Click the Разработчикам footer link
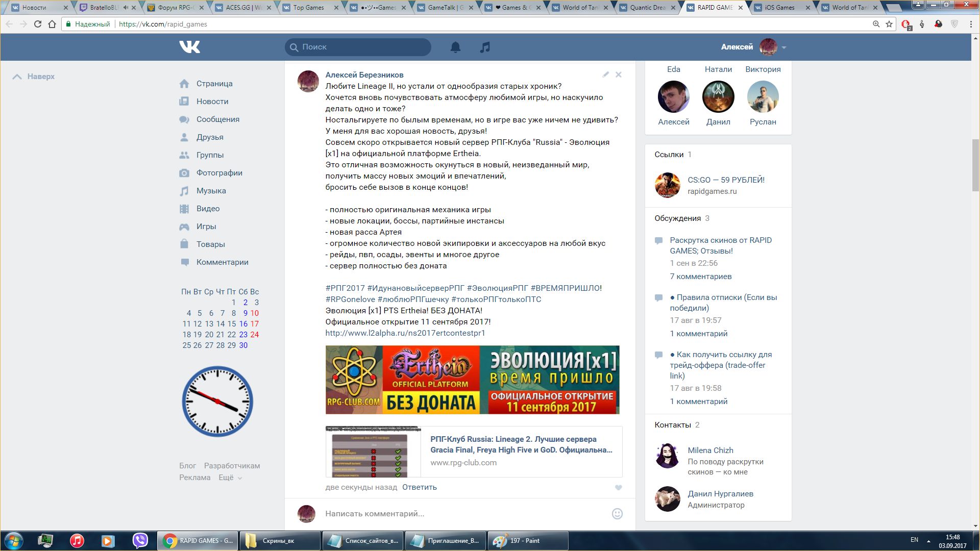The image size is (980, 551). [x=232, y=466]
